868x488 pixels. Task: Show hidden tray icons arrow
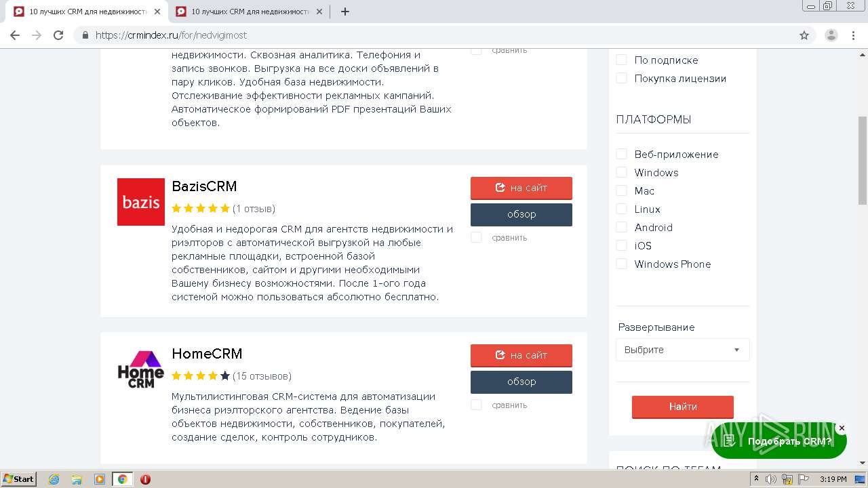(757, 479)
